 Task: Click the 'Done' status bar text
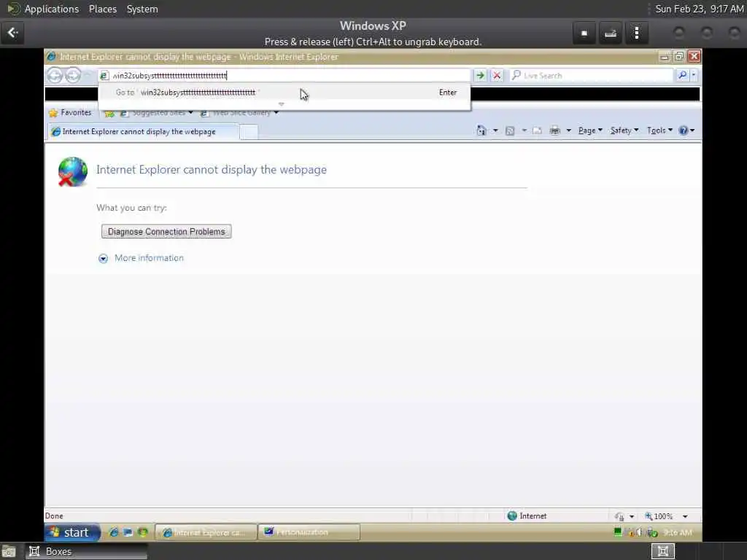[54, 516]
